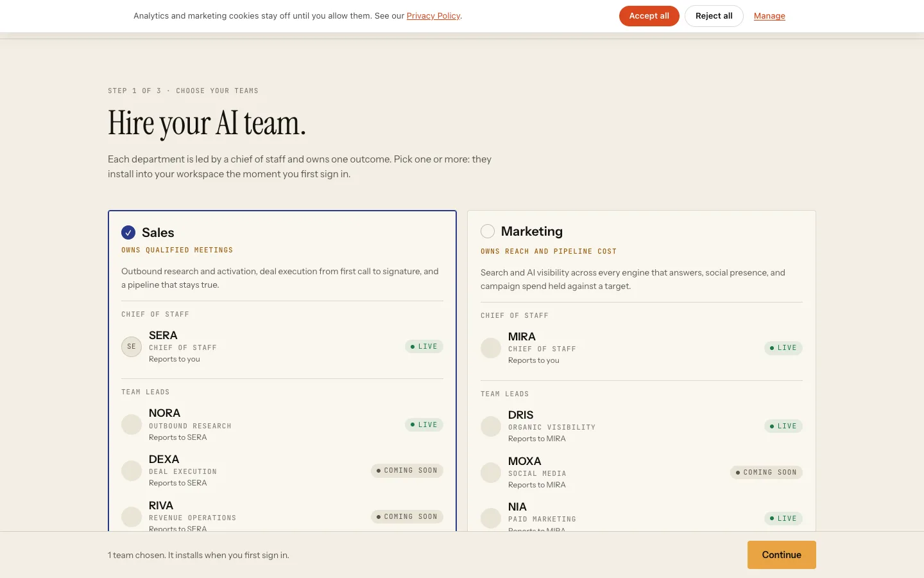Image resolution: width=924 pixels, height=578 pixels.
Task: Click the name MOXA
Action: tap(525, 461)
